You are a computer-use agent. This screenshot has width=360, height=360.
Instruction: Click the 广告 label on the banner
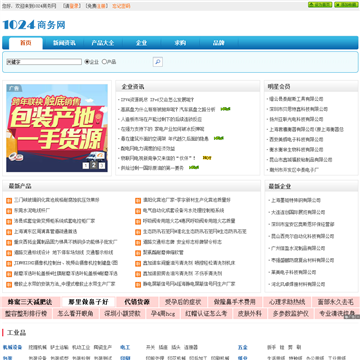pyautogui.click(x=14, y=88)
